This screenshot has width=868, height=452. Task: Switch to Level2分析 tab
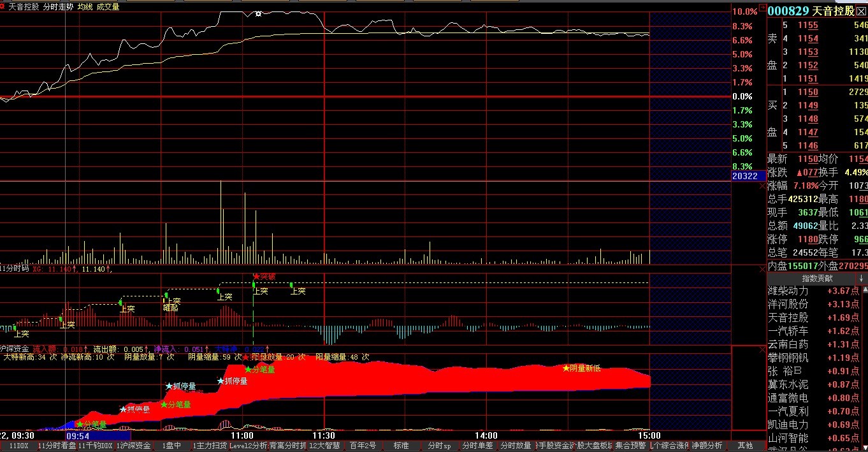[x=249, y=446]
